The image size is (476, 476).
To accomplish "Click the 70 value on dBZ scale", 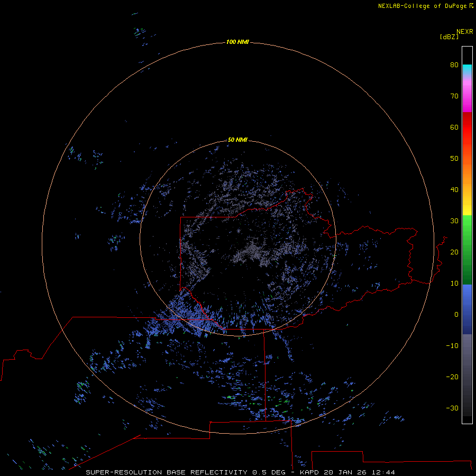I will tap(454, 96).
